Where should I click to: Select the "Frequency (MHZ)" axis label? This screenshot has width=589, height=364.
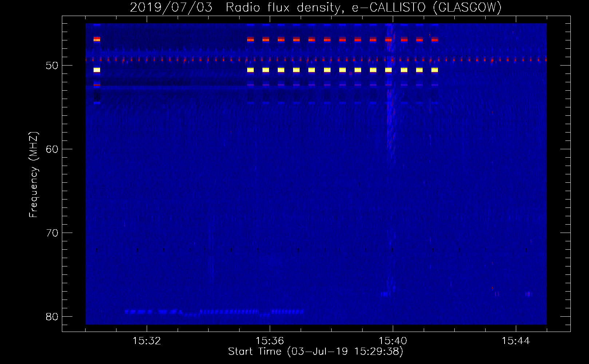tap(33, 175)
